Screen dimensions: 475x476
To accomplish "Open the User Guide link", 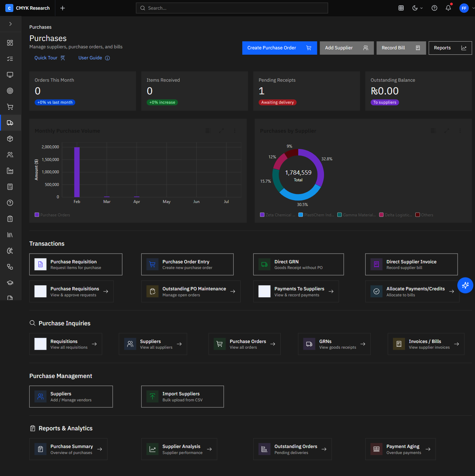I will pyautogui.click(x=94, y=58).
